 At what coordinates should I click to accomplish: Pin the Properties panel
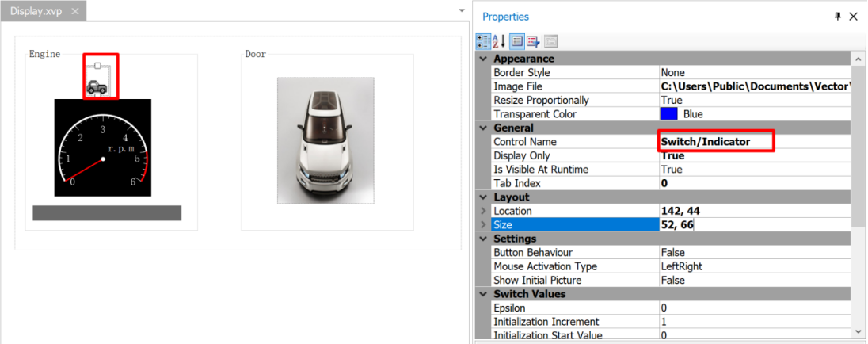[838, 17]
